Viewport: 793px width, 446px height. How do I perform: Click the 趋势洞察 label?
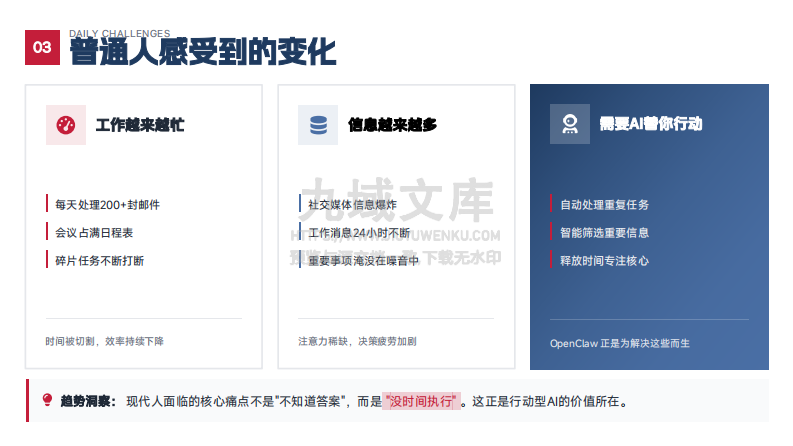pyautogui.click(x=88, y=401)
